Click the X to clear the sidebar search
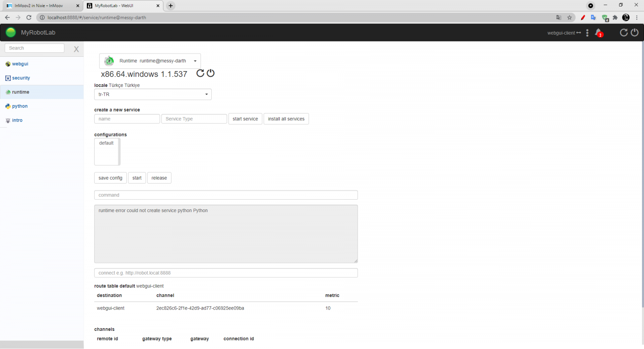 [x=76, y=49]
